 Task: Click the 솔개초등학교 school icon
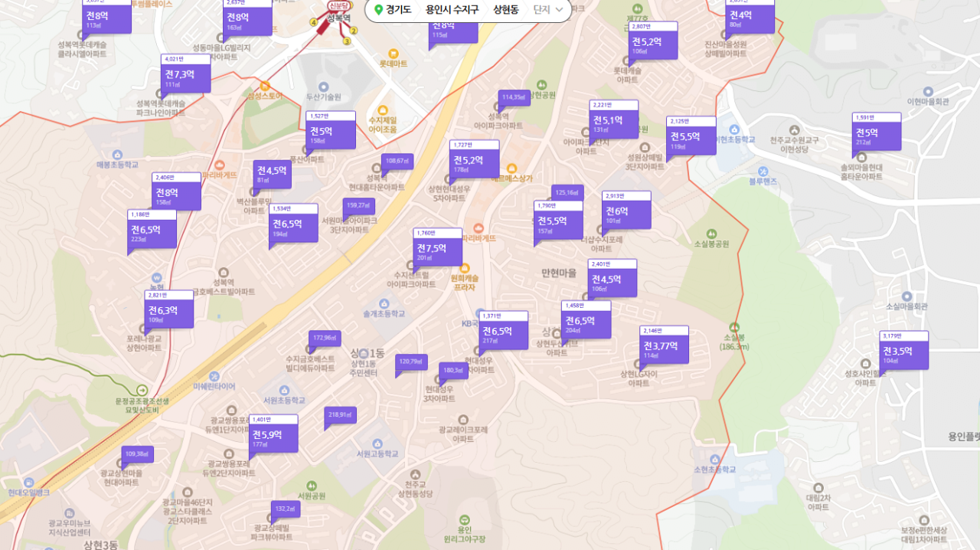coord(383,303)
